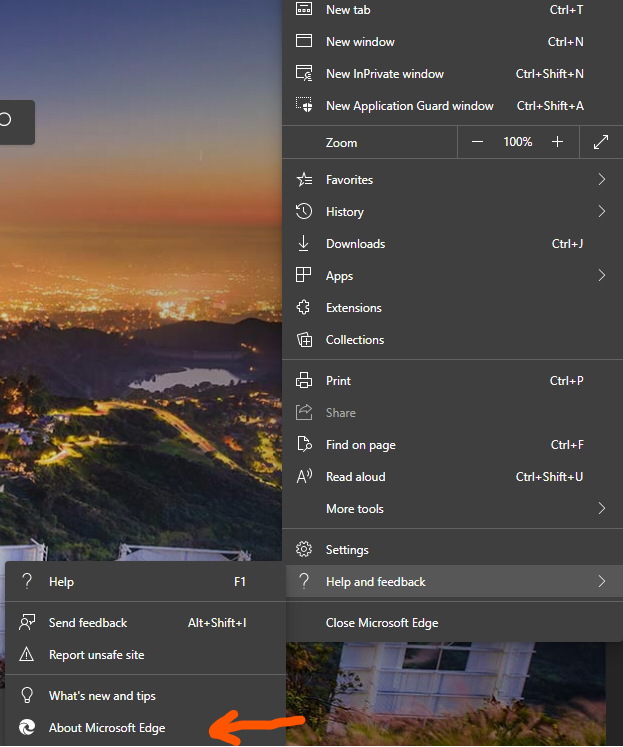Click the Extensions puzzle icon

[x=305, y=308]
